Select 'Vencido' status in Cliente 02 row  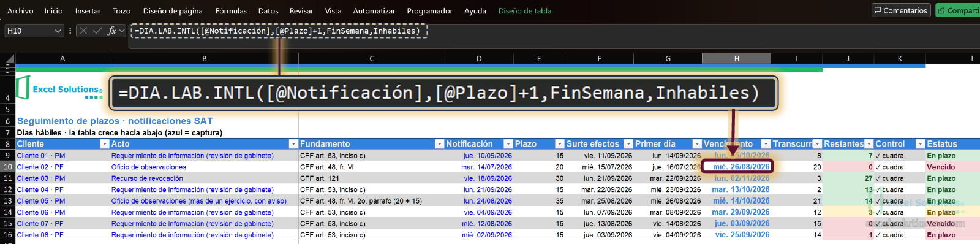point(952,167)
